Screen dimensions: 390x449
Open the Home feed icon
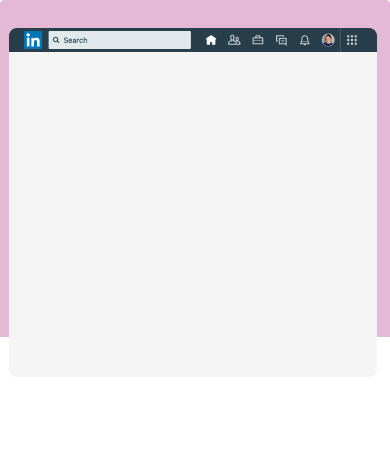[211, 40]
